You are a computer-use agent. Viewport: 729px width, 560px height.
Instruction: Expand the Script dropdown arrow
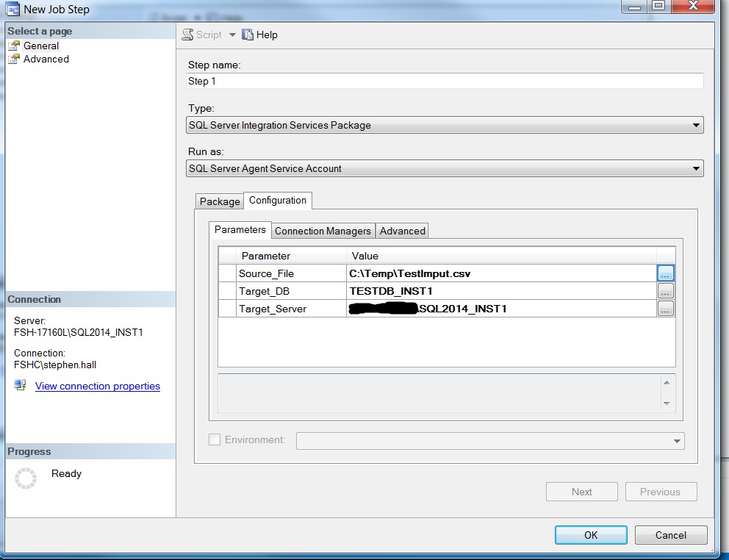[x=232, y=35]
